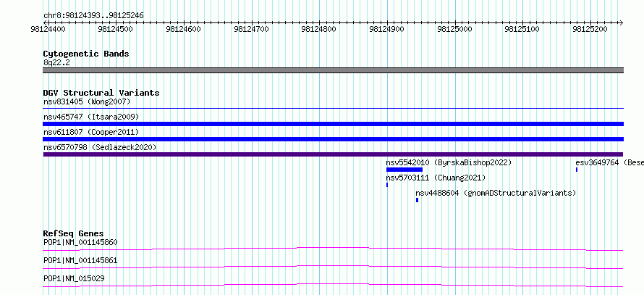
Task: Click the POP1|NM_001145861 transcript label
Action: (x=80, y=260)
